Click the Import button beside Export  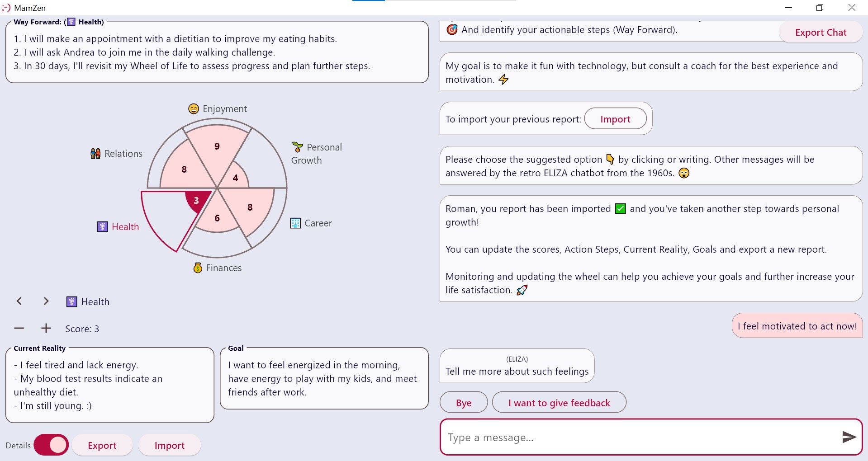point(170,446)
